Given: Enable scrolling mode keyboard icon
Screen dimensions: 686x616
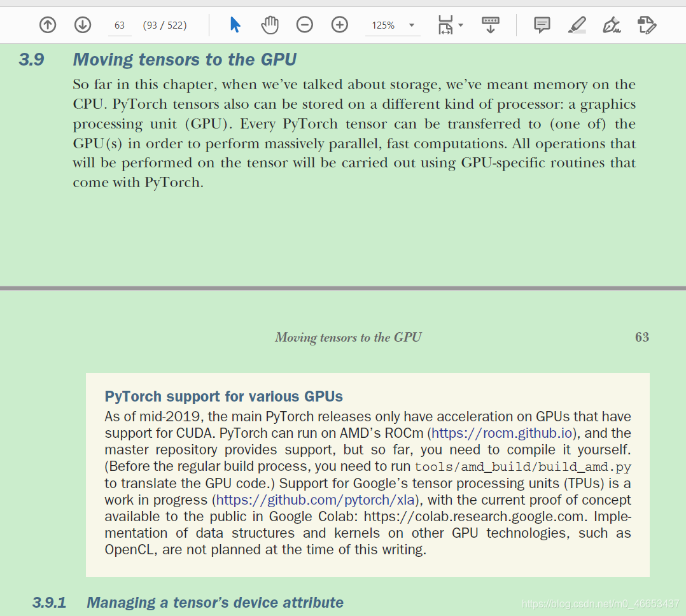Looking at the screenshot, I should pyautogui.click(x=491, y=25).
